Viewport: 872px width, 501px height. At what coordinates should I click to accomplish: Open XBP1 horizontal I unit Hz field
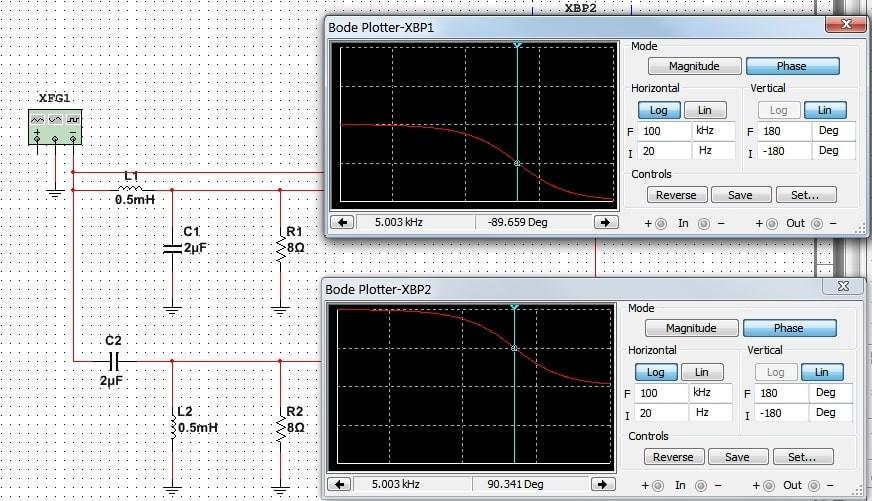(x=714, y=151)
